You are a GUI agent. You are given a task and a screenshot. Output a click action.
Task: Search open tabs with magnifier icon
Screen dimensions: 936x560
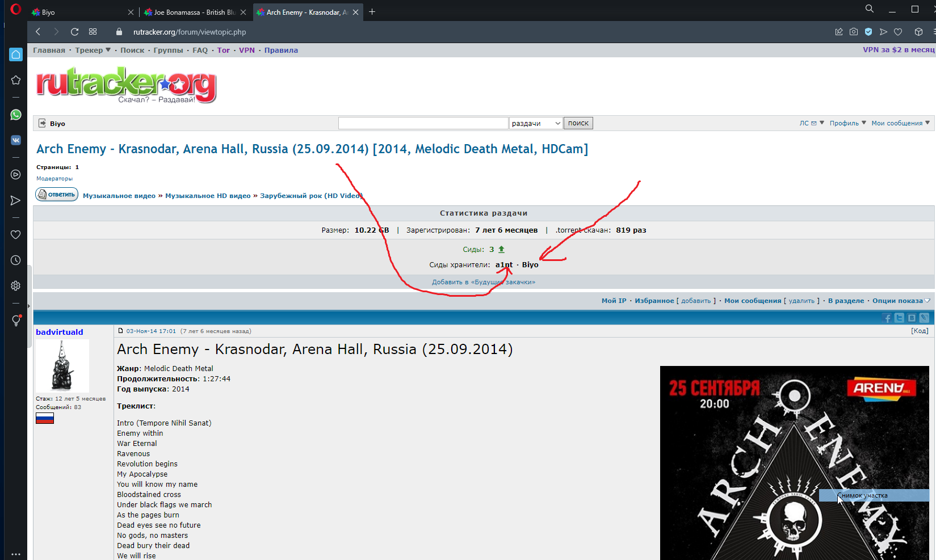[870, 9]
